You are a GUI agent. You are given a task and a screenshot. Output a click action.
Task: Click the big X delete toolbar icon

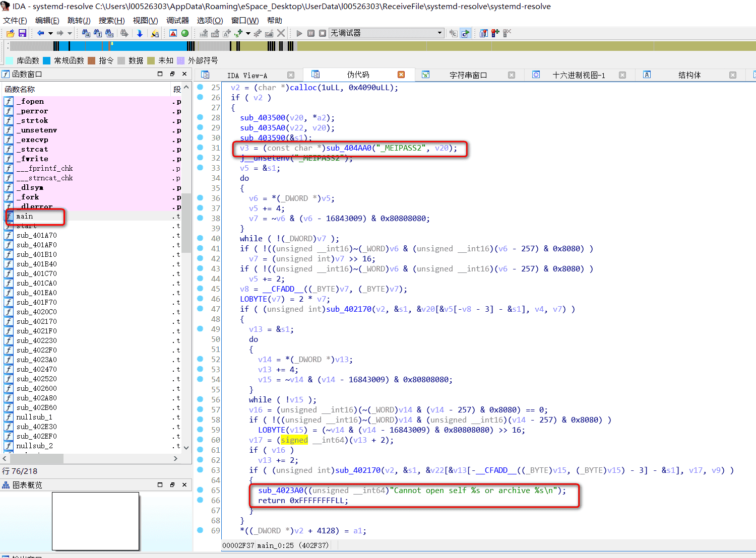pos(281,33)
